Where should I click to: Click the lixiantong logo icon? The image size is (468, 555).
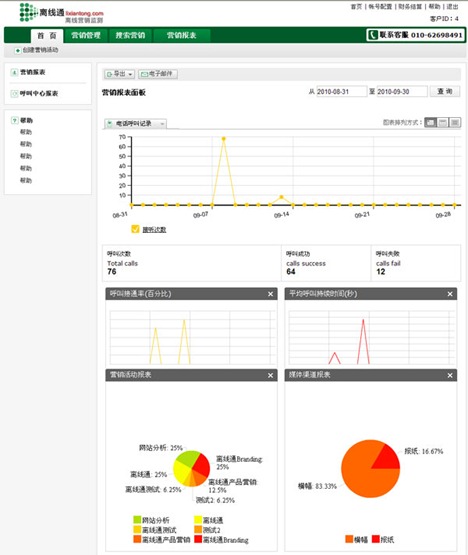tap(28, 12)
